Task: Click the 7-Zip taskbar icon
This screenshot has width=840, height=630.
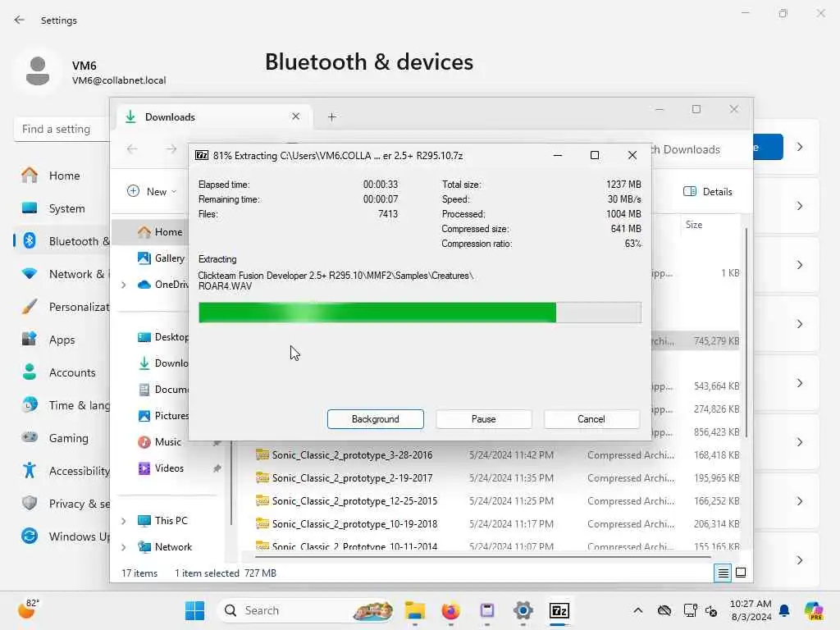Action: click(x=559, y=610)
